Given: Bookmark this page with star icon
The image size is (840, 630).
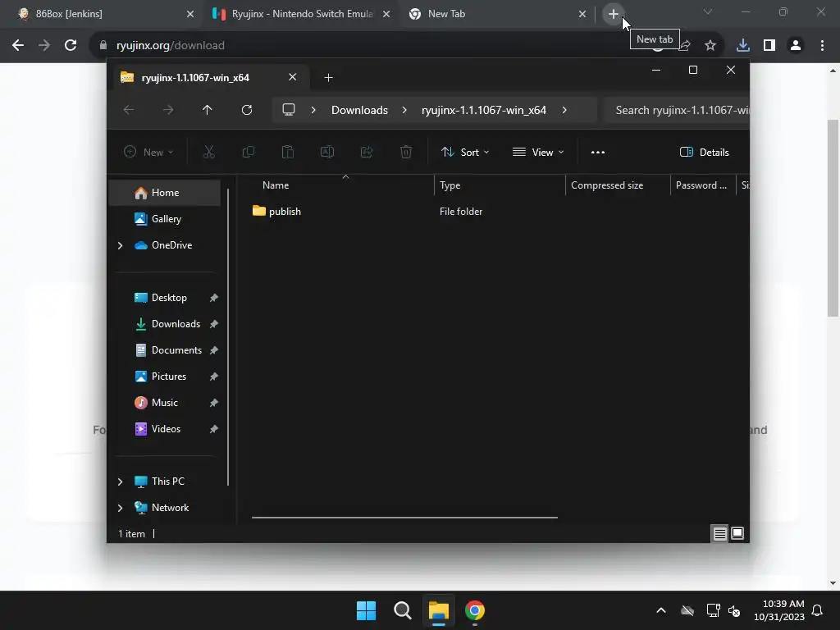Looking at the screenshot, I should 710,45.
